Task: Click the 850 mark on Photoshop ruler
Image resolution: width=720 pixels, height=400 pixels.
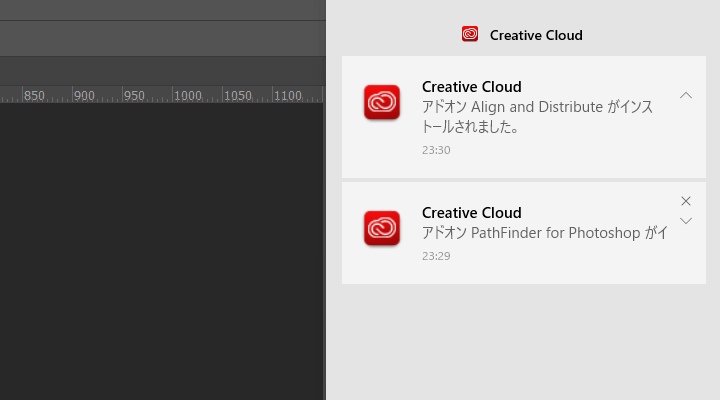Action: pos(34,96)
